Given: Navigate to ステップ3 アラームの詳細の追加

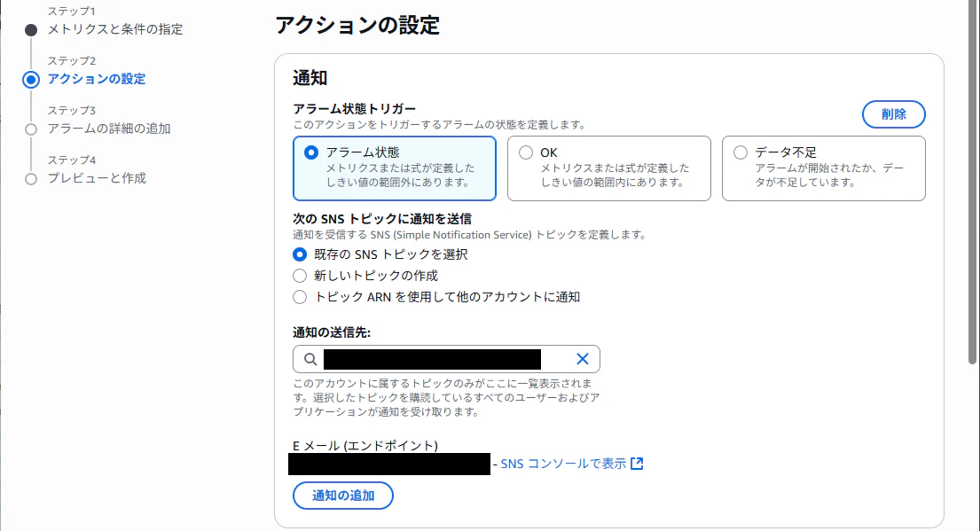Looking at the screenshot, I should point(111,129).
